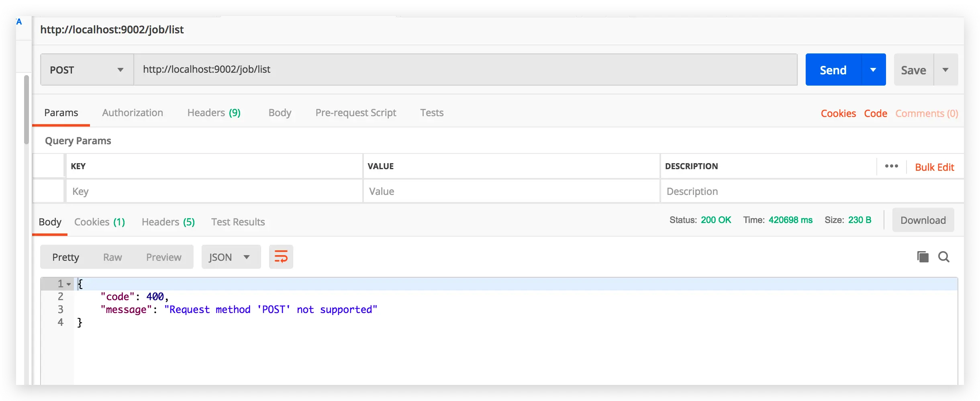The height and width of the screenshot is (401, 980).
Task: Open the request Headers (9) tab
Action: click(214, 113)
